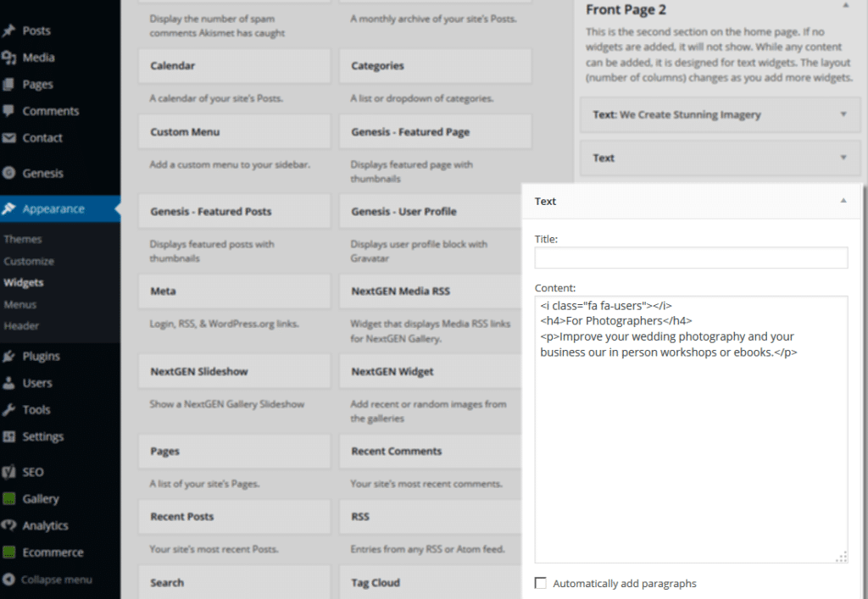Select the Categories available widget

(435, 66)
